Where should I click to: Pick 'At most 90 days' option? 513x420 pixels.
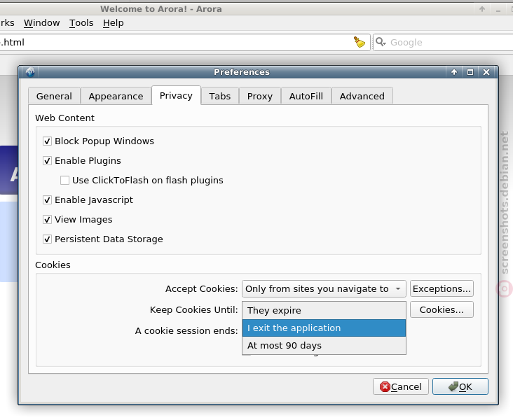[324, 346]
